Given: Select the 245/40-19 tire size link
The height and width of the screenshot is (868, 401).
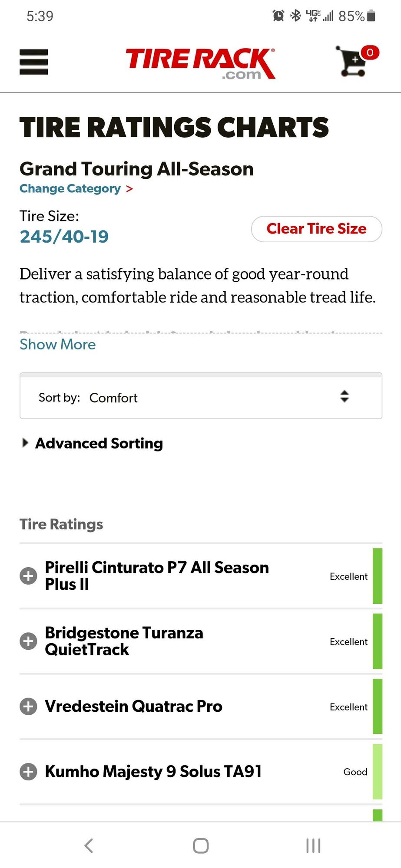Looking at the screenshot, I should point(64,237).
